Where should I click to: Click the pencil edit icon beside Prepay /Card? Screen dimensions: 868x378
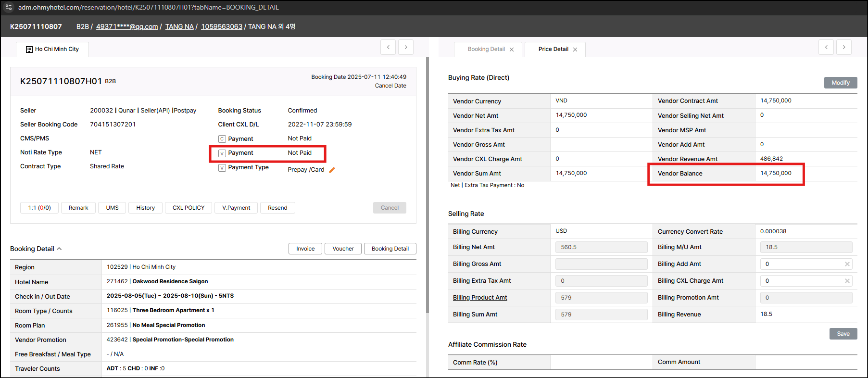[332, 170]
